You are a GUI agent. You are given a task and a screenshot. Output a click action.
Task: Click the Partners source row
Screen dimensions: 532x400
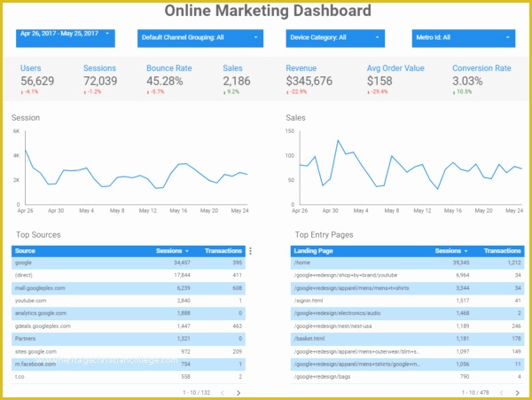(x=129, y=339)
